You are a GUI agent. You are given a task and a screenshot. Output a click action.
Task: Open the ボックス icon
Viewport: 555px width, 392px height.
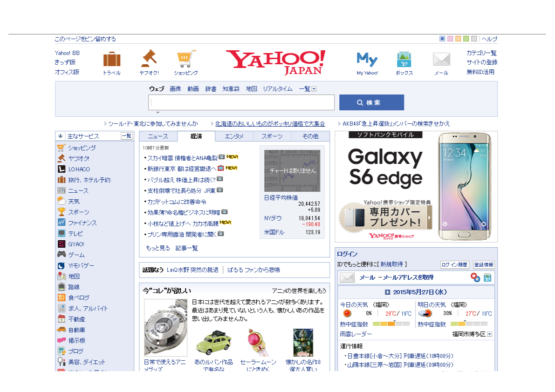pyautogui.click(x=404, y=59)
